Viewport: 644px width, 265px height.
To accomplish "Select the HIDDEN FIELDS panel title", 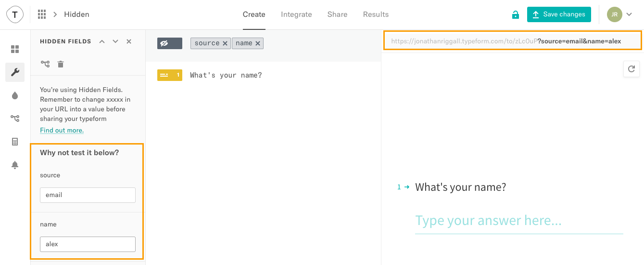I will pos(65,41).
